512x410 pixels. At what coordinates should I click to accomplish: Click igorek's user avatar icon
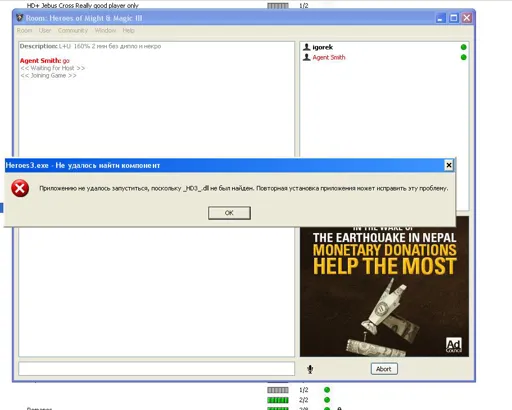(x=306, y=47)
